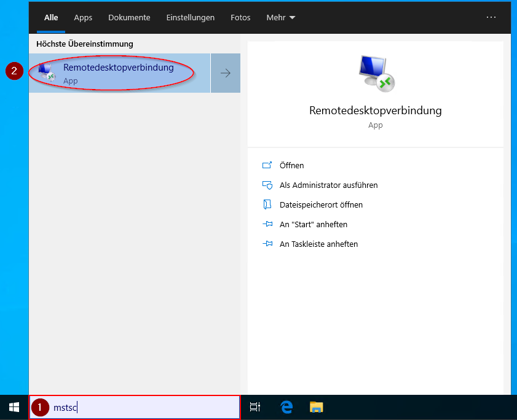
Task: Launch Microsoft Edge from the taskbar
Action: 286,407
